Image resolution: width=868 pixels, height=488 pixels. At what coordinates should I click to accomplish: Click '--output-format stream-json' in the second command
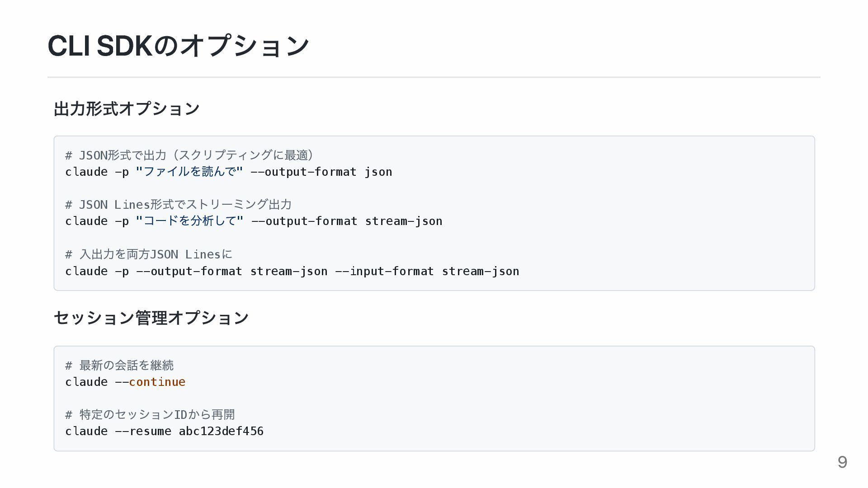point(347,221)
